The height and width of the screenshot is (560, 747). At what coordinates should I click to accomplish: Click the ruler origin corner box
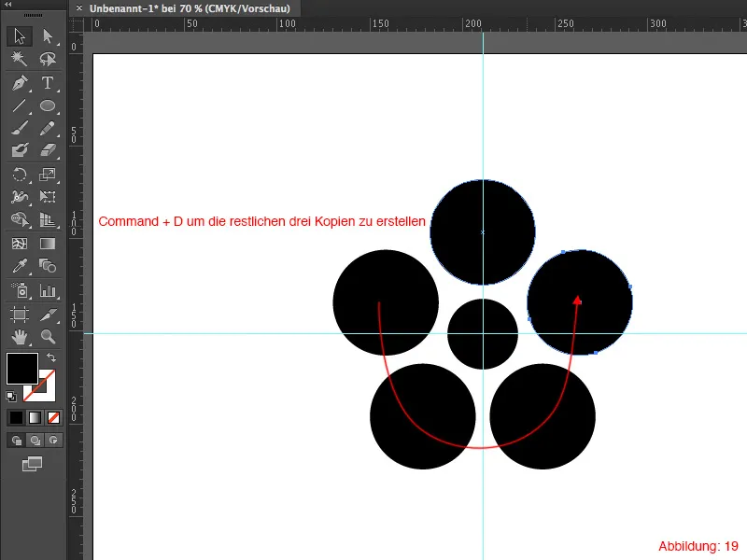click(x=76, y=24)
